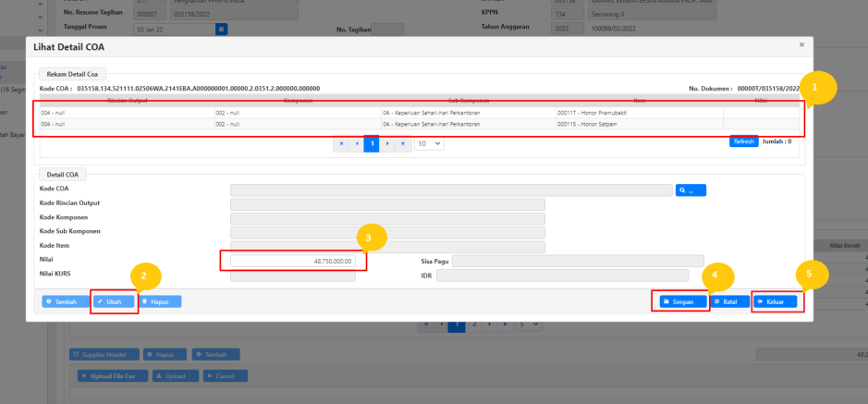Click the Hapus delete button in dialog
This screenshot has height=404, width=868.
(159, 301)
